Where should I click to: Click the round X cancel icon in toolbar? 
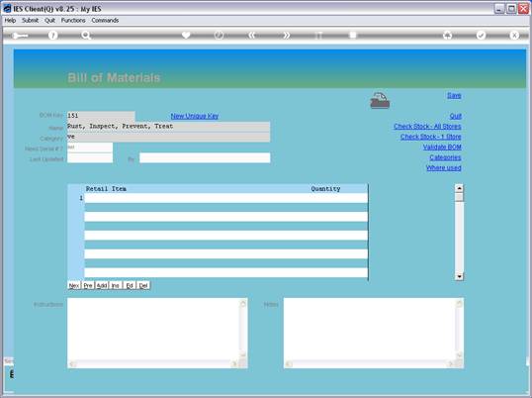pos(514,35)
